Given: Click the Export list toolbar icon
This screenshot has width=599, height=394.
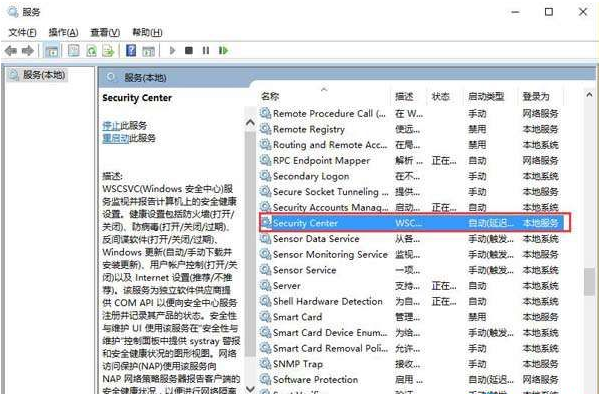Looking at the screenshot, I should click(x=108, y=50).
